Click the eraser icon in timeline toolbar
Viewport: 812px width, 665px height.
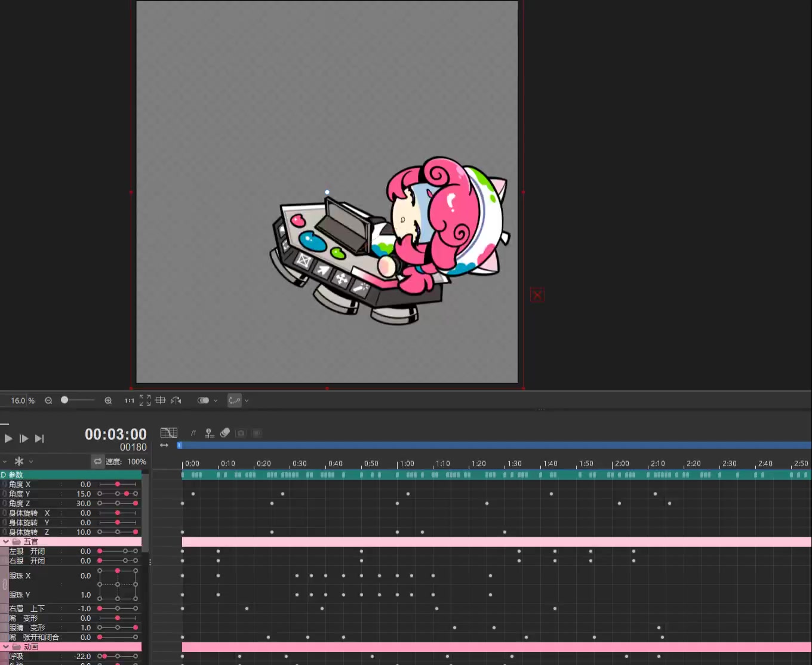225,433
